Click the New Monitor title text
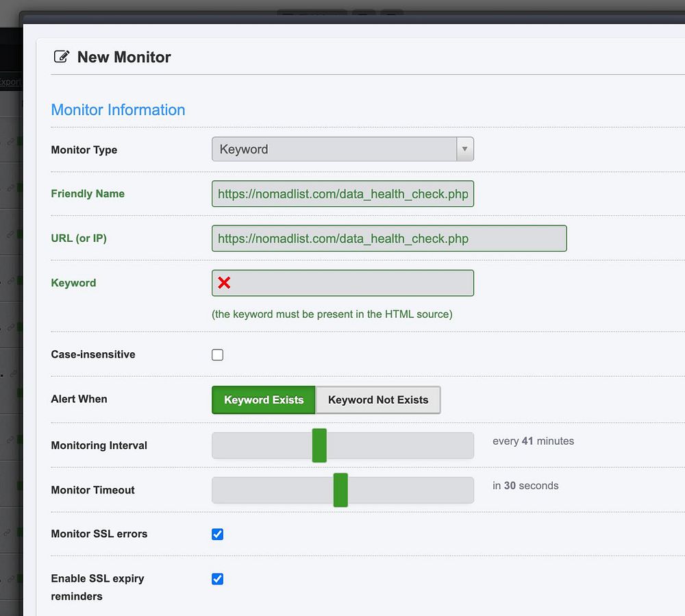The height and width of the screenshot is (616, 685). [x=124, y=58]
